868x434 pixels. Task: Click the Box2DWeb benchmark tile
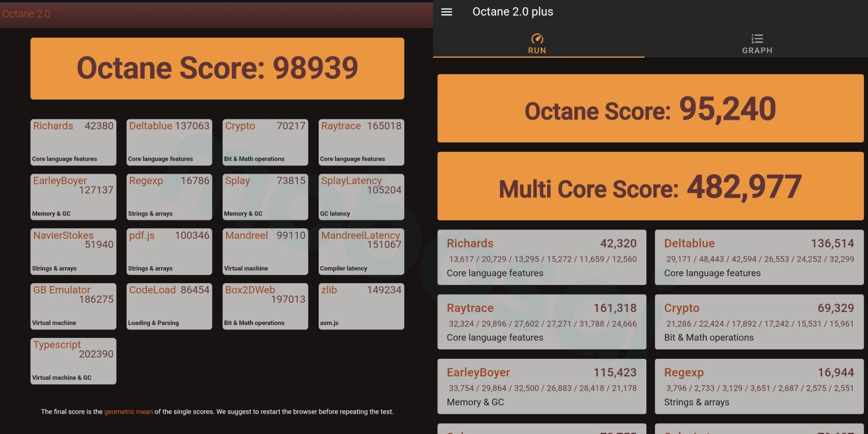(x=265, y=306)
